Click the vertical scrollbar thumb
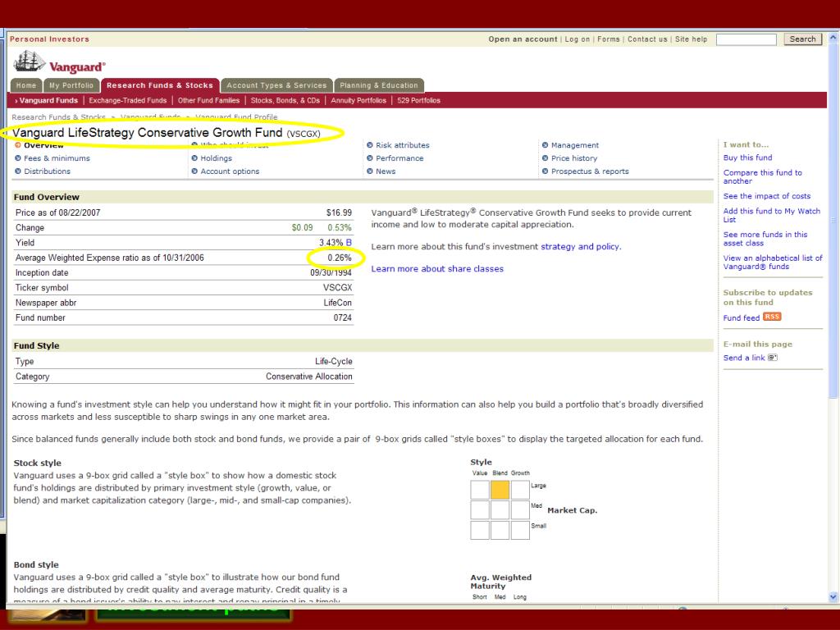840x630 pixels. pos(833,221)
